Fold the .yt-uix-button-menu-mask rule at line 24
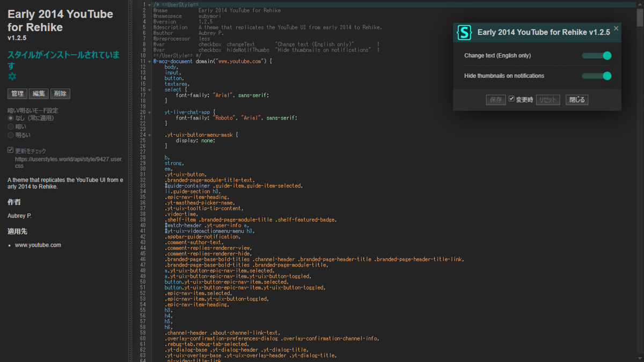The height and width of the screenshot is (362, 644). point(150,135)
